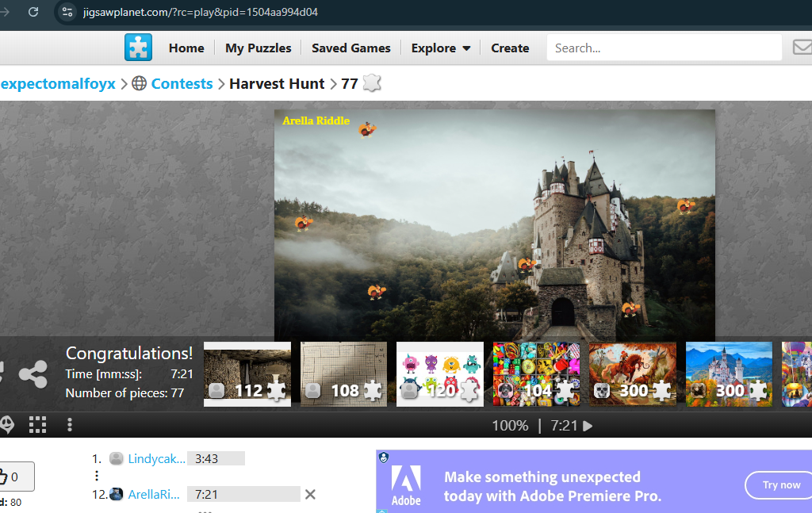
Task: Click the globe icon beside Contests
Action: (x=140, y=83)
